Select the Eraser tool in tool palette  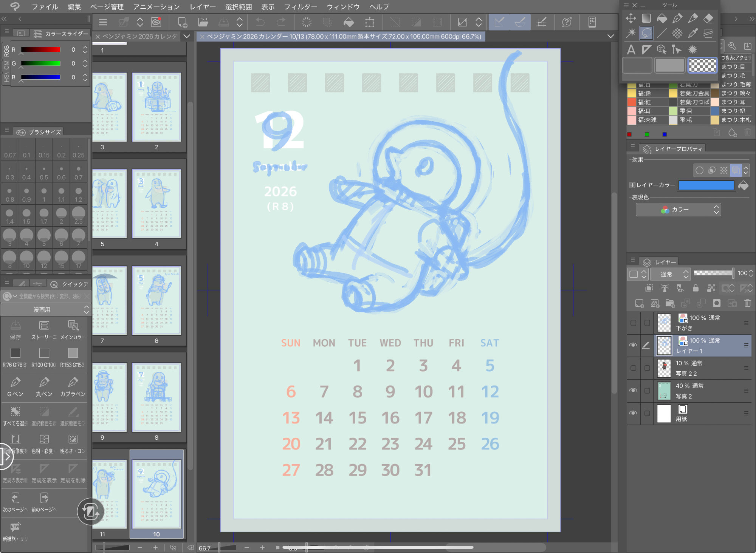click(708, 18)
